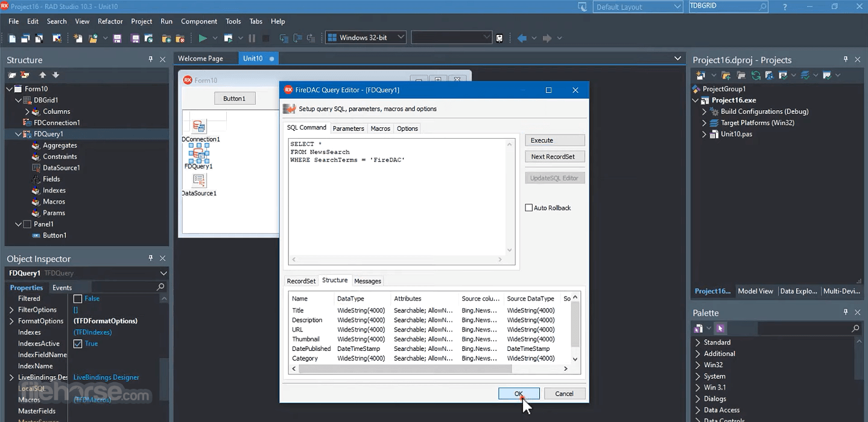Click the Pause icon in the main toolbar
The height and width of the screenshot is (422, 868).
(252, 38)
